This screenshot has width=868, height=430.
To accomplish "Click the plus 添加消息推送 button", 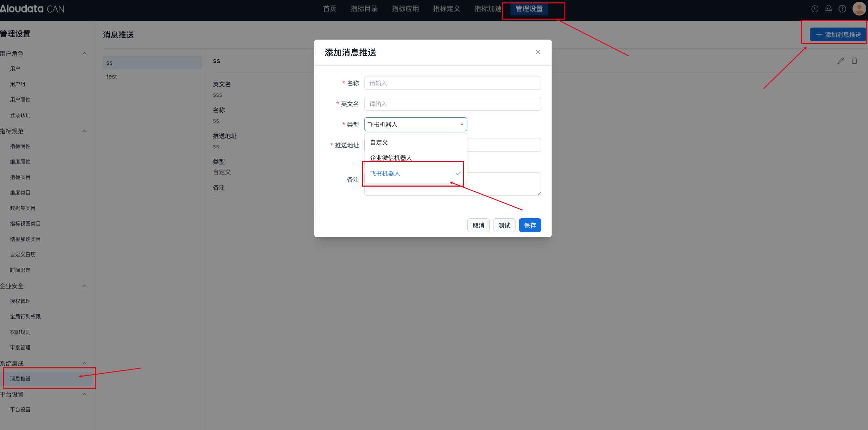I will coord(838,35).
